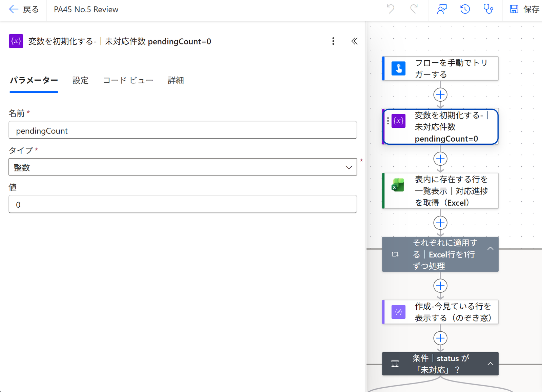Viewport: 542px width, 392px height.
Task: Add step below the initialize variable card
Action: click(440, 159)
